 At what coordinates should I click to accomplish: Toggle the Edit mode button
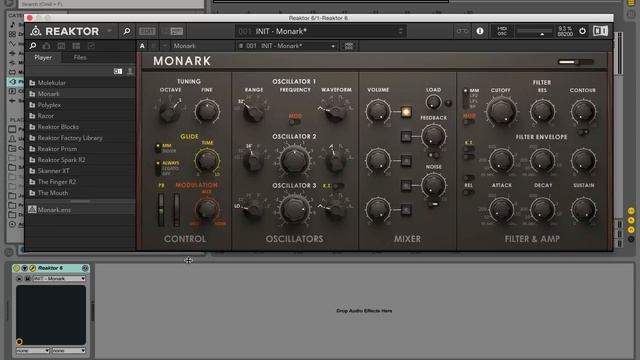147,31
